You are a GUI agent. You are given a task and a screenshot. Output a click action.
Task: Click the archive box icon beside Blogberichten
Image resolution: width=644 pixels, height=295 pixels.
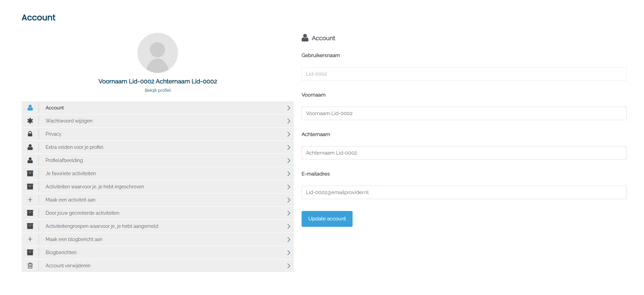(x=30, y=252)
